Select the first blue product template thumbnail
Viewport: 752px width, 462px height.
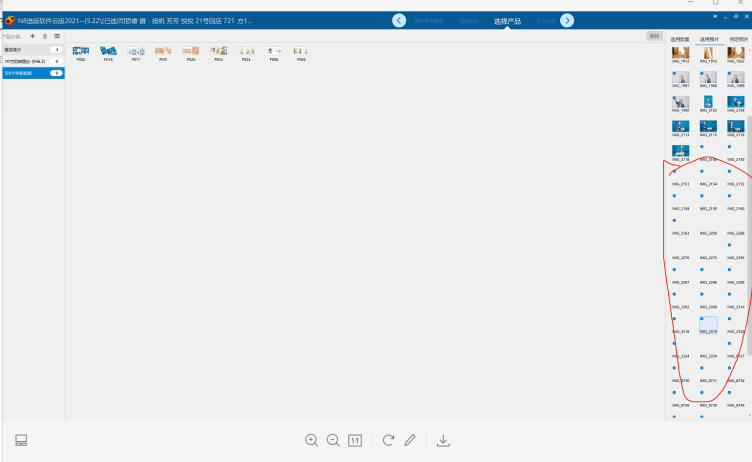point(81,53)
